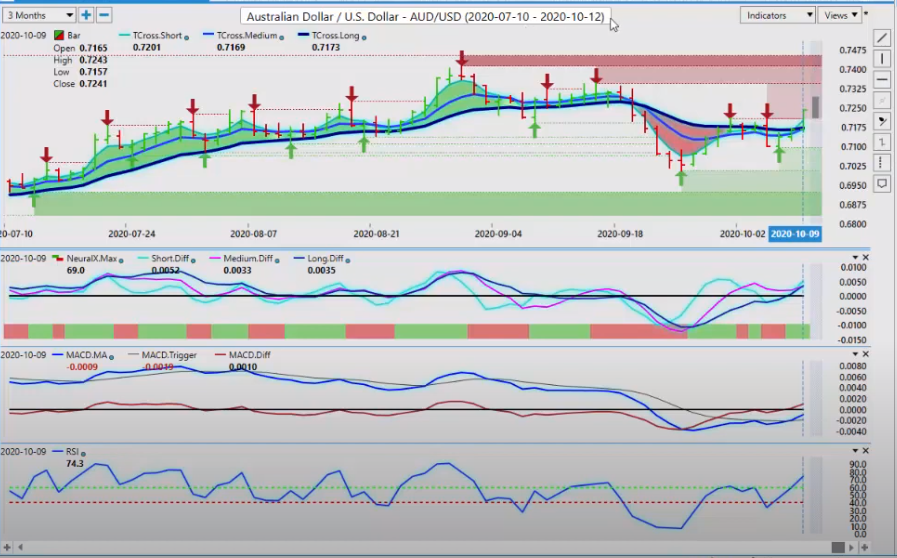897x558 pixels.
Task: Click the 0.7475 price axis label
Action: [x=852, y=50]
